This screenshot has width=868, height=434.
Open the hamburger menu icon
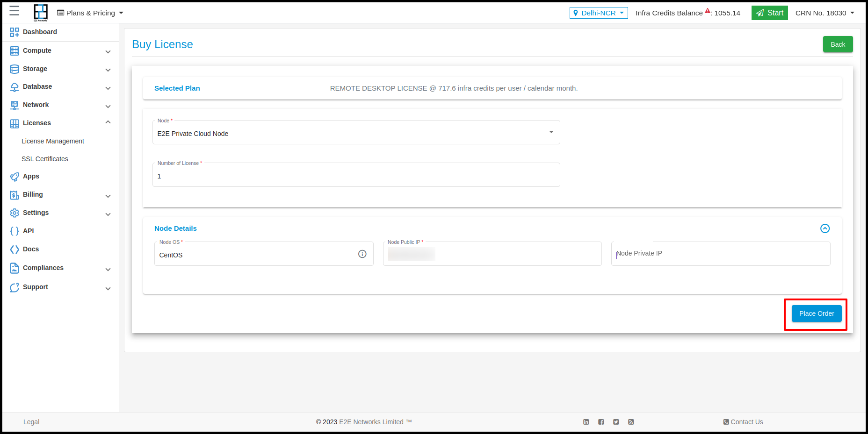coord(14,11)
